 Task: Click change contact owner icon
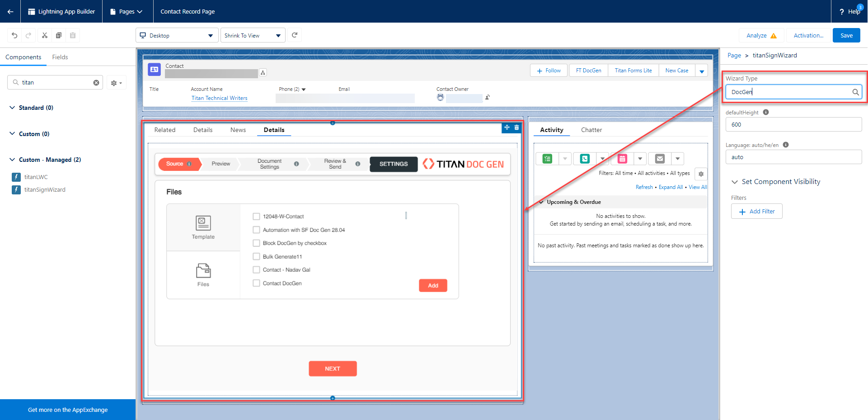488,97
